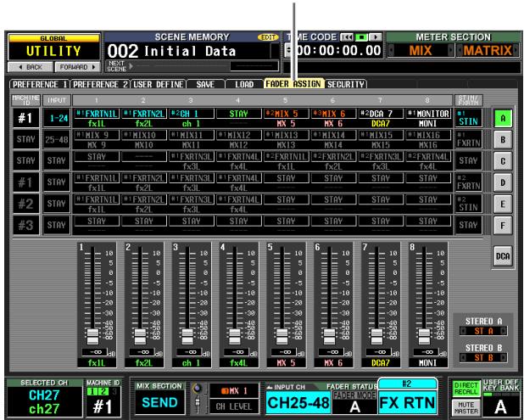Open the PREFERENCE 1 tab

(x=40, y=84)
